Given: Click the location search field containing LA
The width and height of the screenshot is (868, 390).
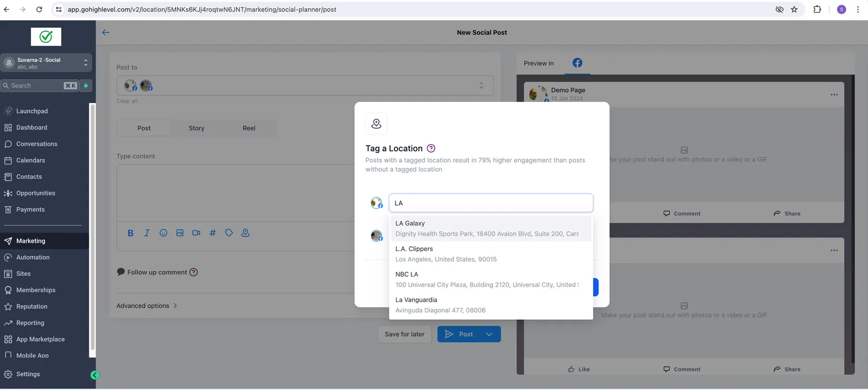Looking at the screenshot, I should pos(491,203).
